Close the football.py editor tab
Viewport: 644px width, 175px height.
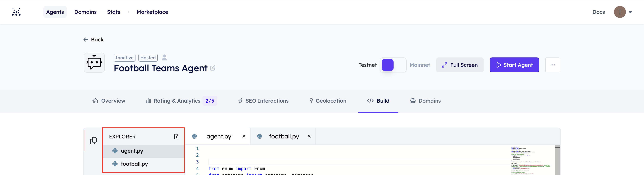tap(309, 136)
